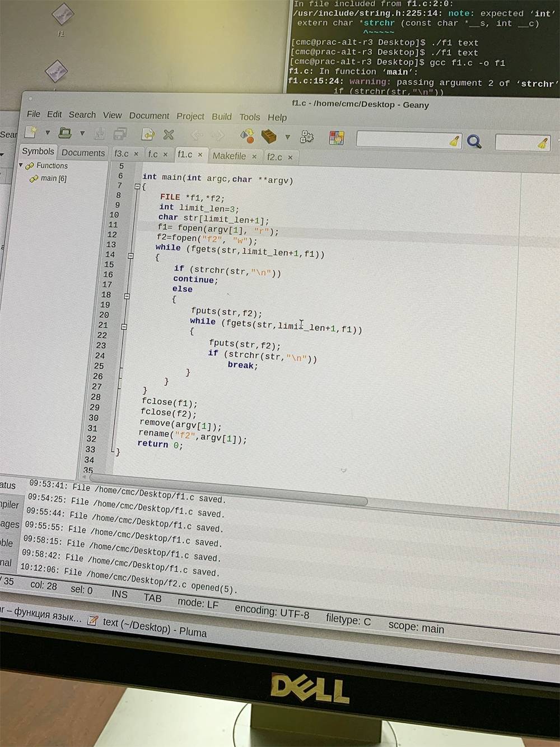This screenshot has height=747, width=560.
Task: Clear the search field with broom icon
Action: pos(454,141)
